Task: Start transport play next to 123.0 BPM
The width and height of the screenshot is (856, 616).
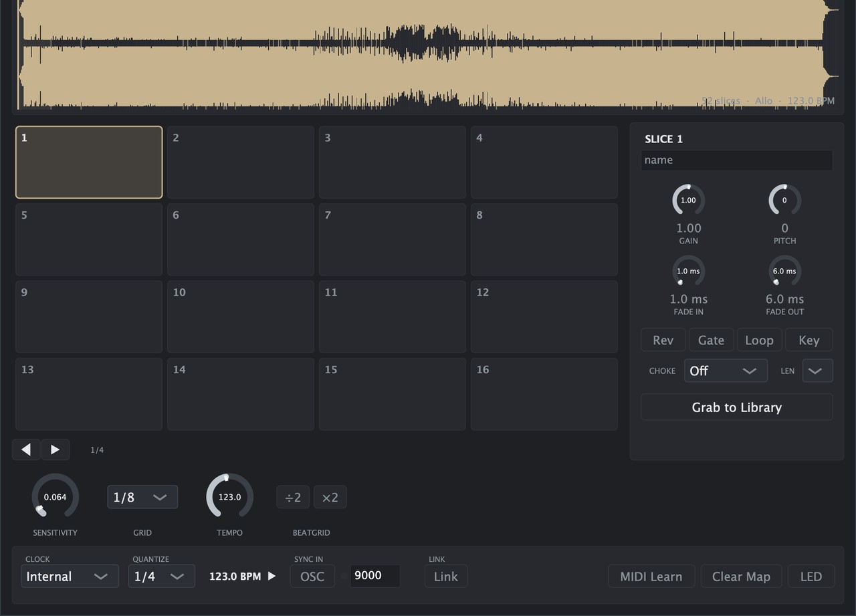Action: point(272,576)
